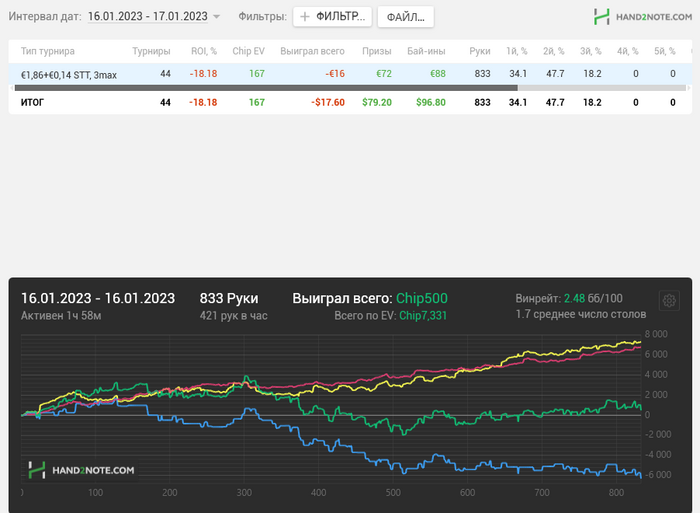Sort by the ROI, % column header
Image resolution: width=700 pixels, height=513 pixels.
coord(204,51)
